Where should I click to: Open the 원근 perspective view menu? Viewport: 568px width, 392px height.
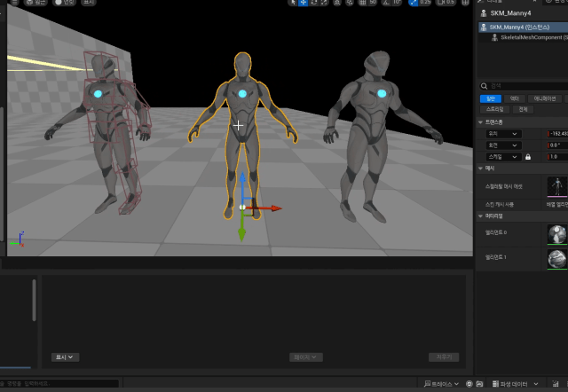click(35, 2)
